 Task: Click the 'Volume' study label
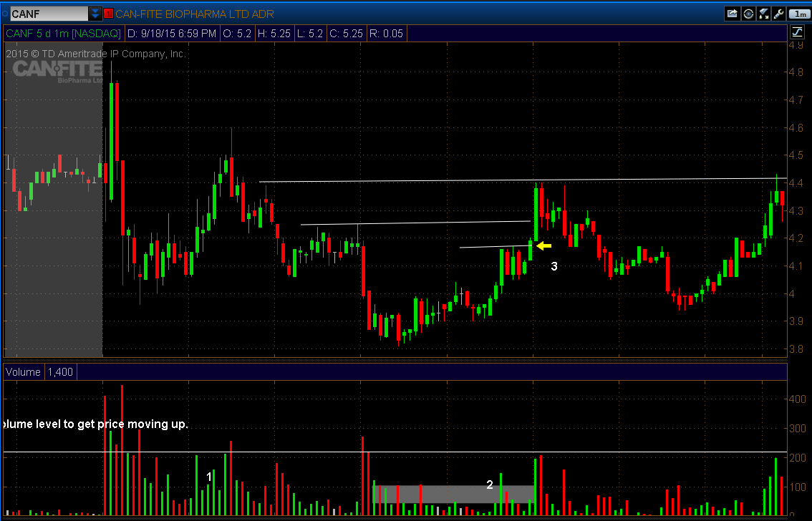pos(24,372)
